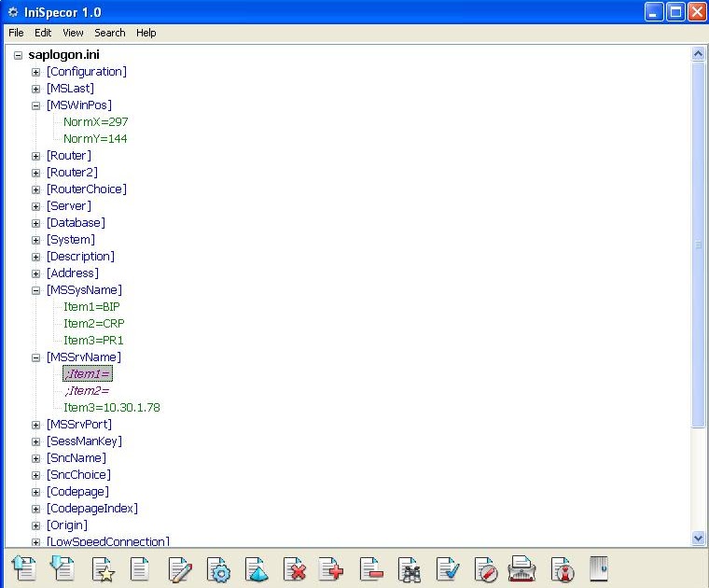
Task: Collapse the [MSWinPos] section
Action: (35, 105)
